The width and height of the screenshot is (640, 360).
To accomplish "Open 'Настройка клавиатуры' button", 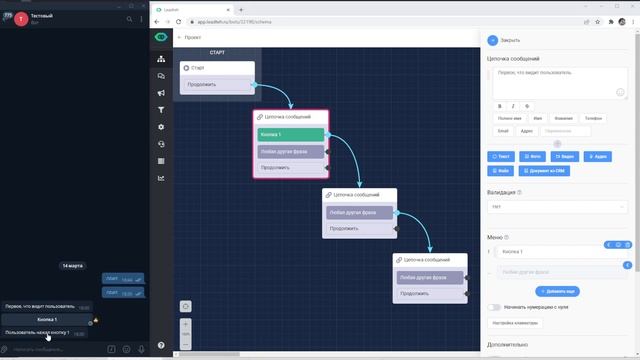I will coord(515,323).
